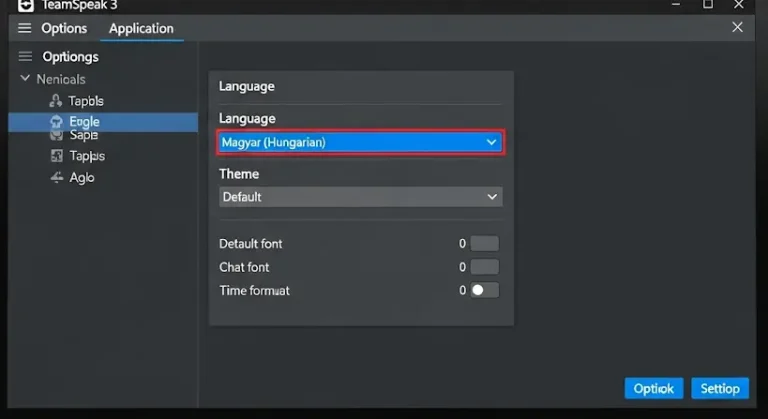768x419 pixels.
Task: Maximize the TeamSpeak 3 window
Action: tap(708, 4)
